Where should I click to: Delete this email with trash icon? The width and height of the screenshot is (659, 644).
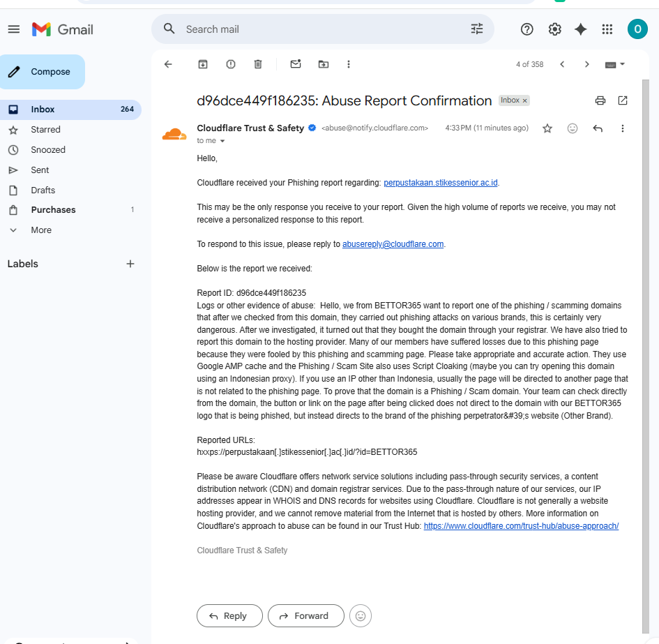pos(258,64)
